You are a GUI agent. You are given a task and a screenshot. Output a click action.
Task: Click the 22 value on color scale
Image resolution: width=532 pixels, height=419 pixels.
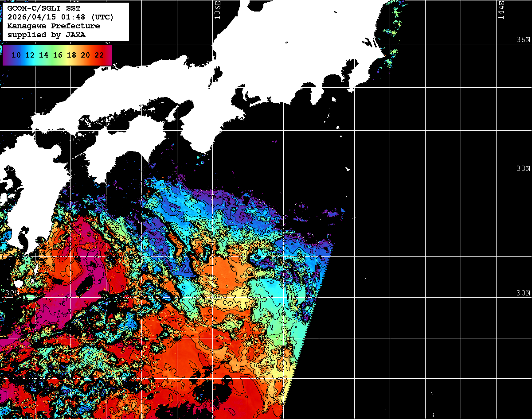pyautogui.click(x=99, y=55)
